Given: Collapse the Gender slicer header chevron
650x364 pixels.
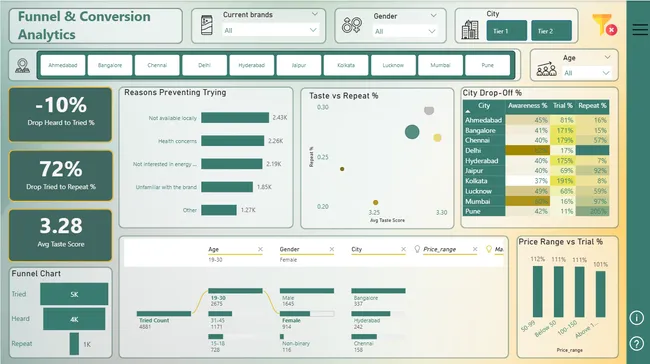Looking at the screenshot, I should click(434, 15).
